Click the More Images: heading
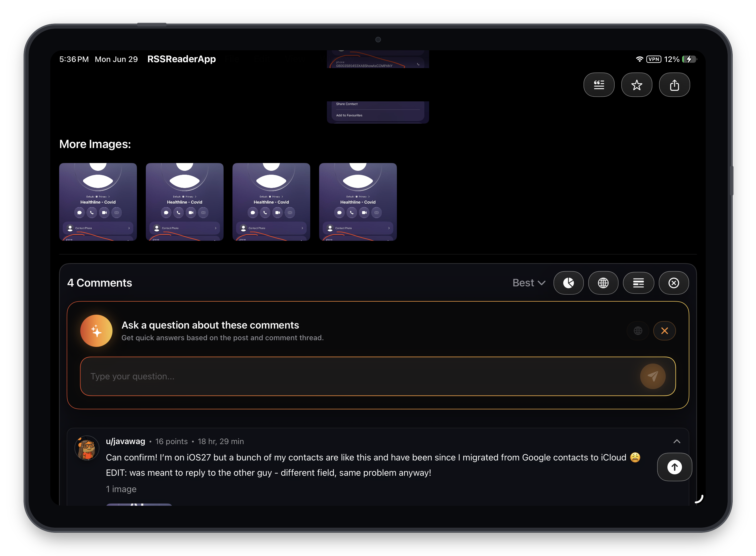 95,144
